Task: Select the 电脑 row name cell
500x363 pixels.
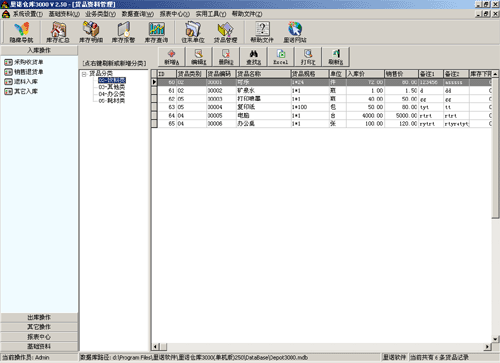Action: [x=263, y=115]
